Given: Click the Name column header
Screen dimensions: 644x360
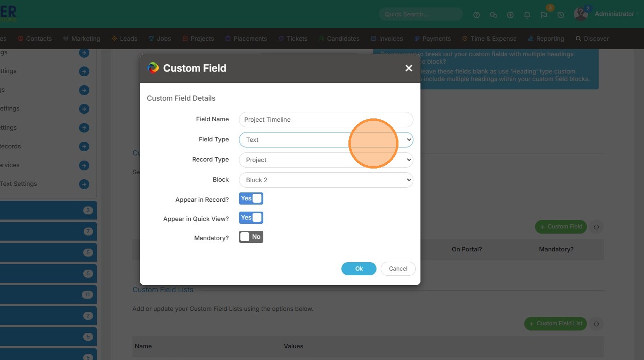Looking at the screenshot, I should tap(143, 346).
